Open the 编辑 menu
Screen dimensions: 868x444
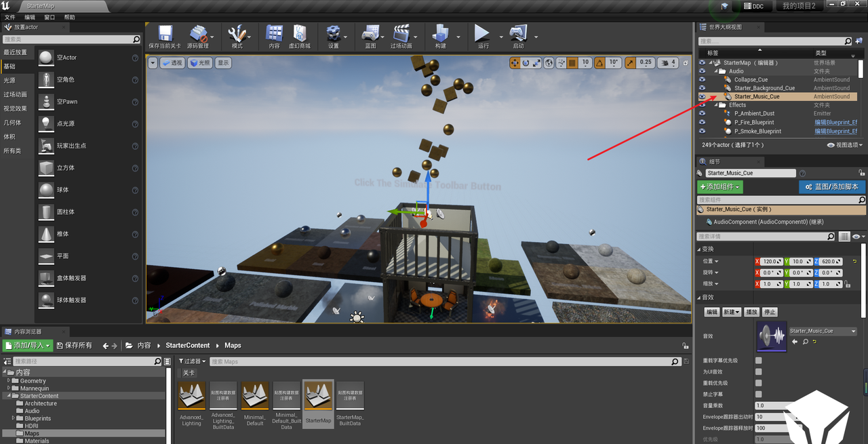point(30,17)
